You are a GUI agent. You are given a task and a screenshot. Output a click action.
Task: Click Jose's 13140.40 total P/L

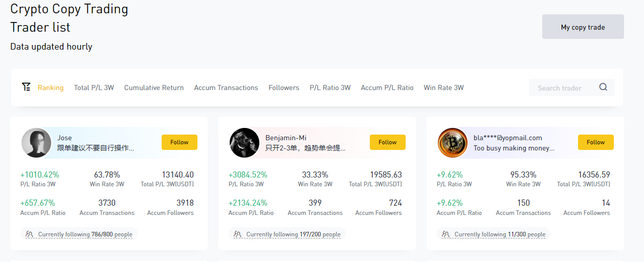tap(178, 174)
